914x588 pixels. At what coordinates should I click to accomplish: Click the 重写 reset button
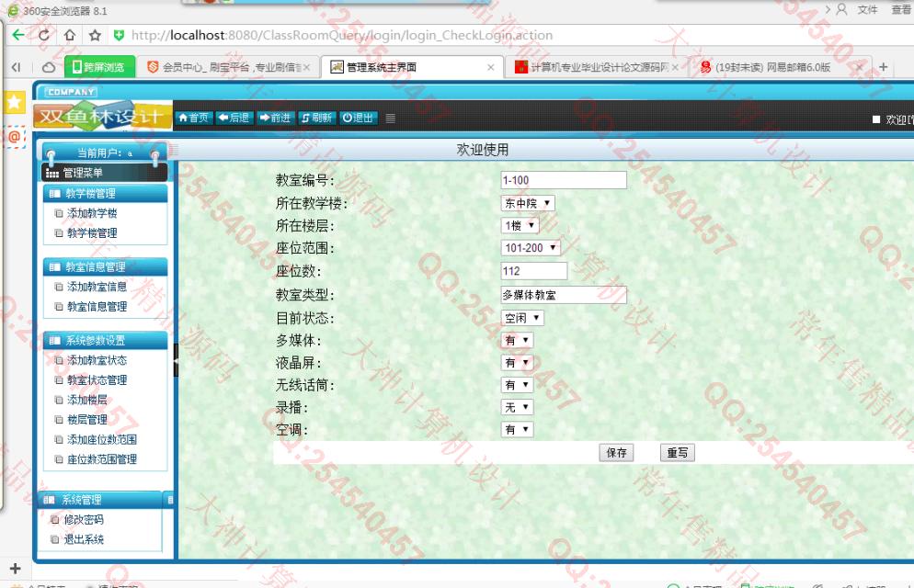pyautogui.click(x=678, y=452)
